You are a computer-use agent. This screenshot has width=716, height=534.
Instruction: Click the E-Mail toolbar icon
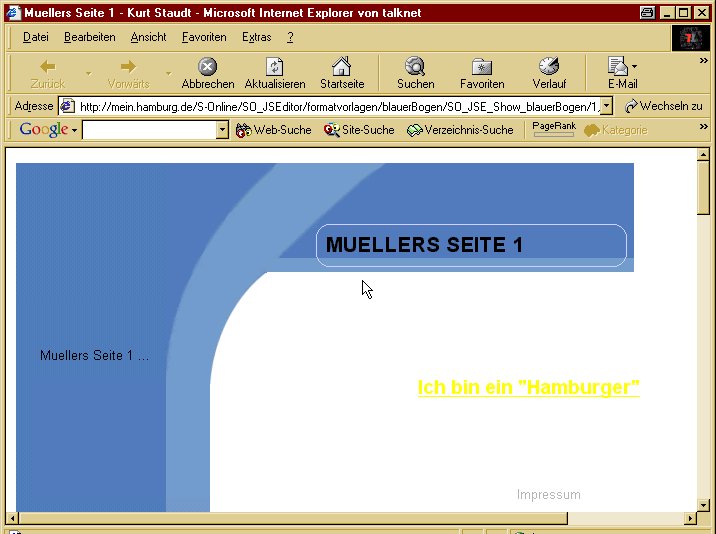[x=618, y=67]
